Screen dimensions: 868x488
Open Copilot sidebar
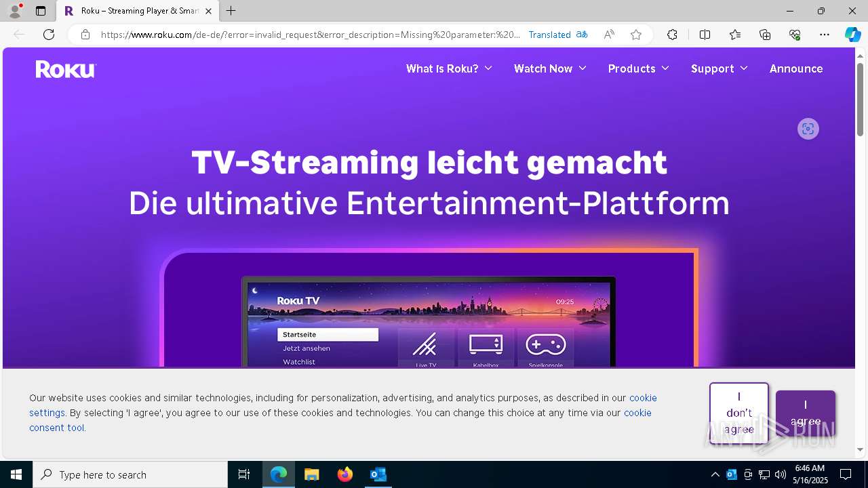coord(852,35)
